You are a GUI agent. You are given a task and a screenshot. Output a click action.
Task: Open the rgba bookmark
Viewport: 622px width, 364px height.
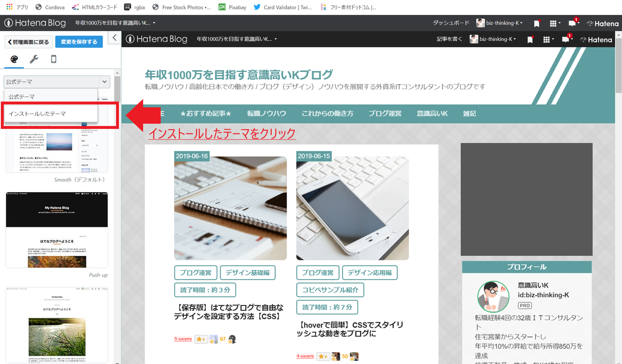click(x=135, y=7)
